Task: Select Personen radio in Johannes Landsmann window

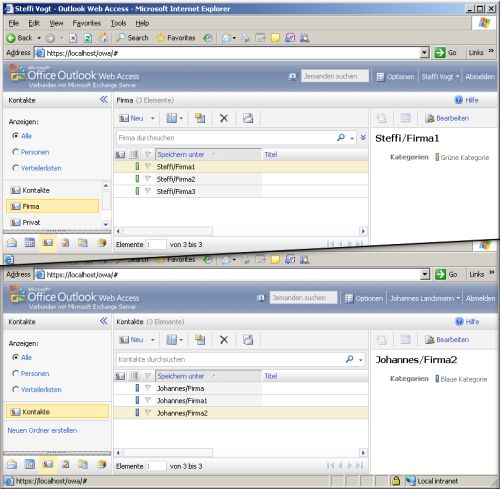Action: coord(15,373)
